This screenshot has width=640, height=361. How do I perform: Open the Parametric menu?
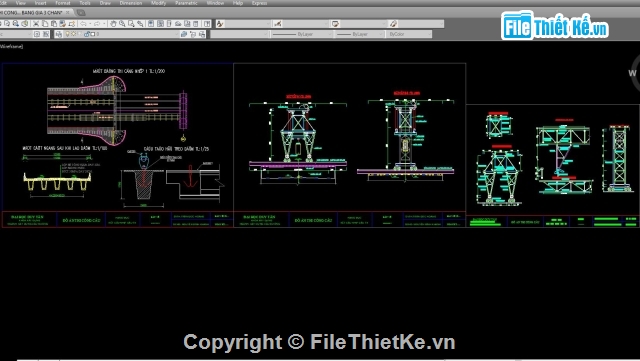pyautogui.click(x=186, y=3)
